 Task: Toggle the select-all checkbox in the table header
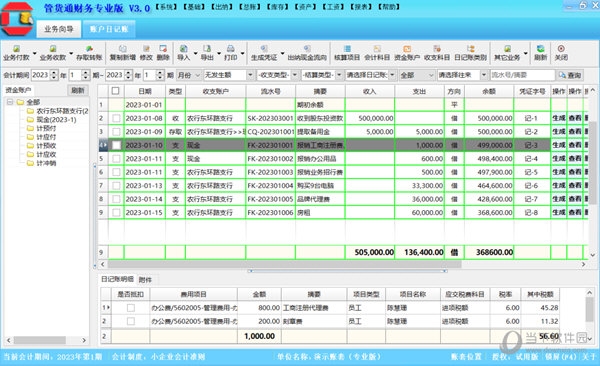point(115,91)
